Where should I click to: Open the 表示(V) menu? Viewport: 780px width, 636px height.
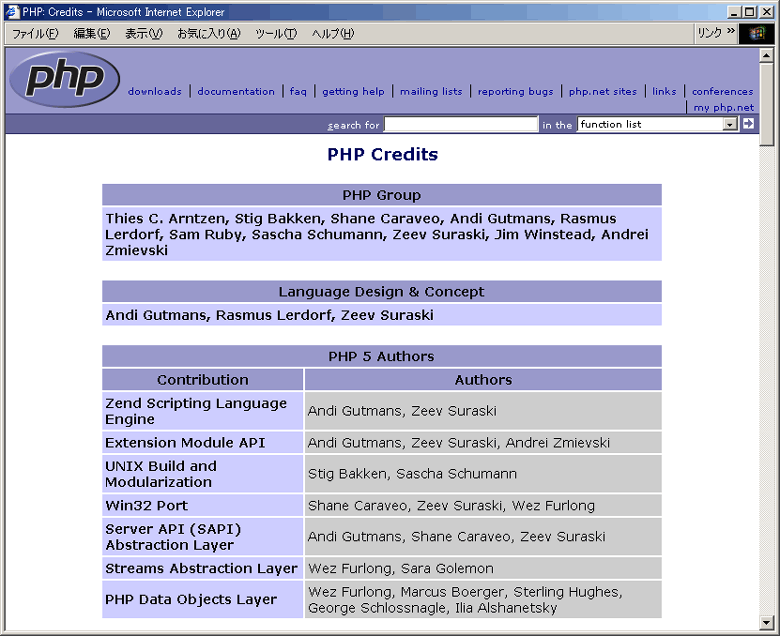coord(143,33)
